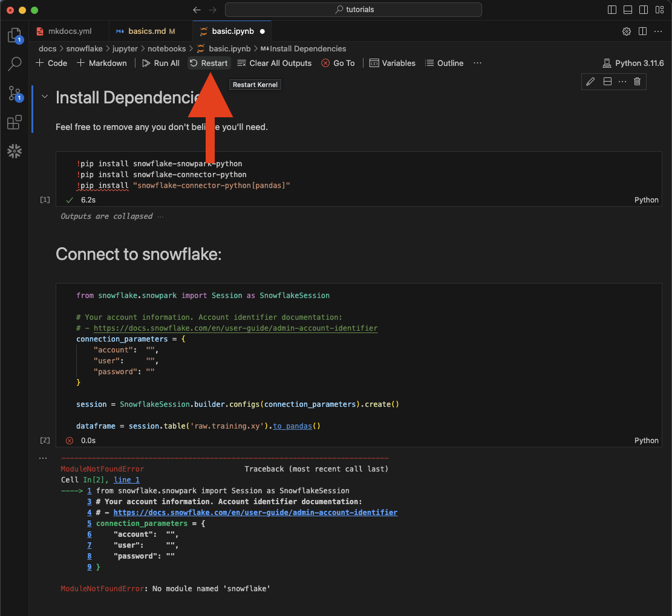
Task: Run All notebook cells
Action: tap(161, 63)
